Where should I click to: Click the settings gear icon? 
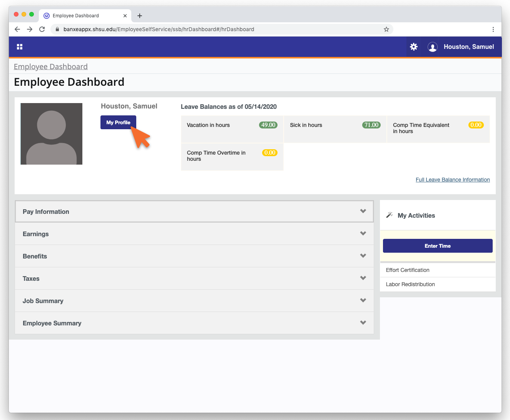[414, 47]
